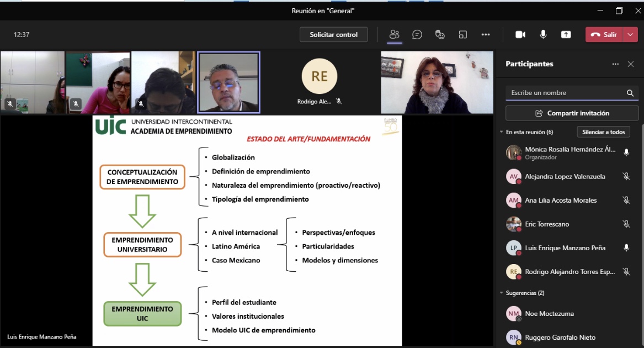The width and height of the screenshot is (644, 348).
Task: Open more actions ellipsis in meeting toolbar
Action: point(486,35)
